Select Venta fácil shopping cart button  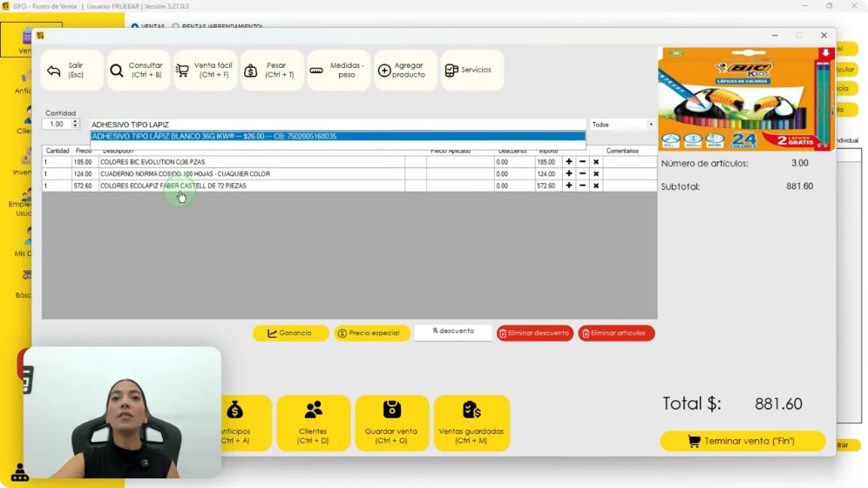pos(206,71)
